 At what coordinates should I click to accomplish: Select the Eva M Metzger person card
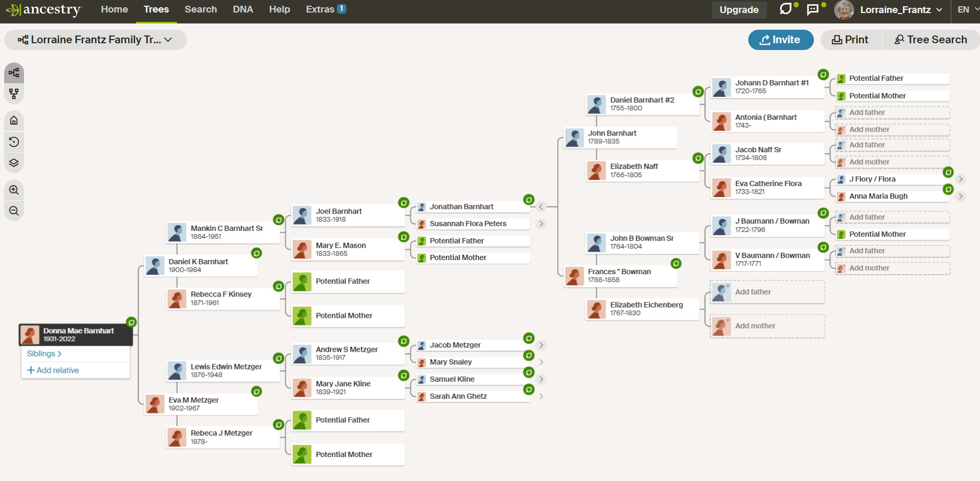[x=201, y=404]
